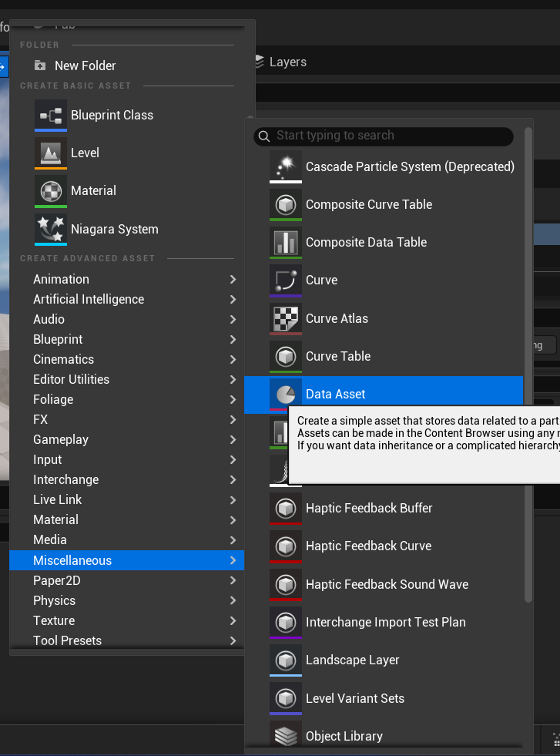Expand the Tool Presets submenu arrow
560x756 pixels.
coord(233,640)
